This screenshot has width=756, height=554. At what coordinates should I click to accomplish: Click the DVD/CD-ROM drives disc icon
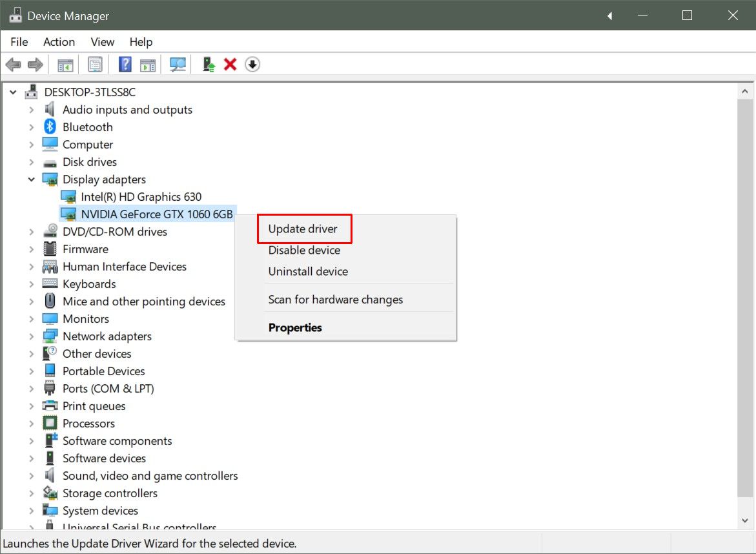50,231
